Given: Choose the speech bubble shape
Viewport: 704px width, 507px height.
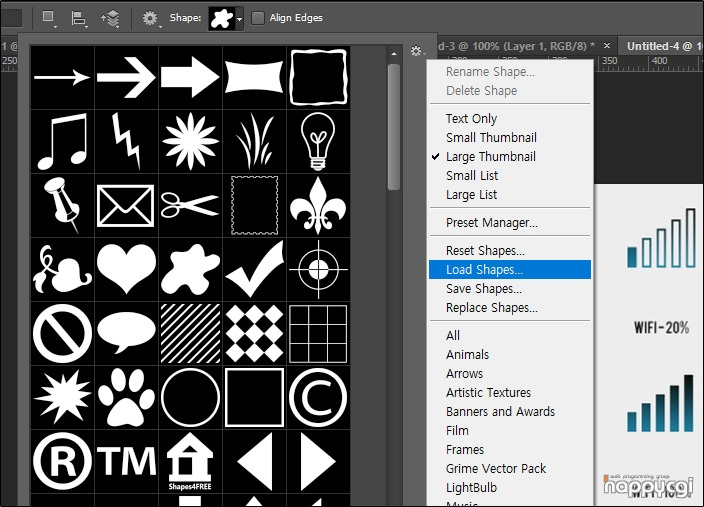Looking at the screenshot, I should click(127, 333).
